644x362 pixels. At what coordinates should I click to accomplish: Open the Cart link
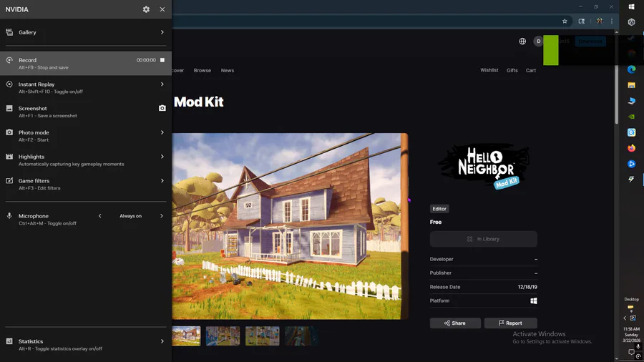[531, 71]
